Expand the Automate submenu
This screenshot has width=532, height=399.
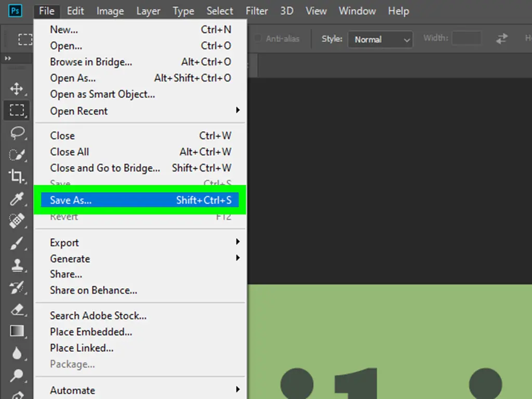click(x=140, y=390)
